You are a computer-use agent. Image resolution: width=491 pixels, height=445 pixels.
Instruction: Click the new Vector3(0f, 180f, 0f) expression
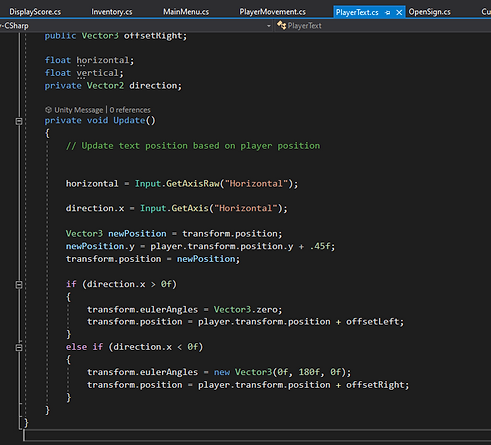tap(280, 372)
